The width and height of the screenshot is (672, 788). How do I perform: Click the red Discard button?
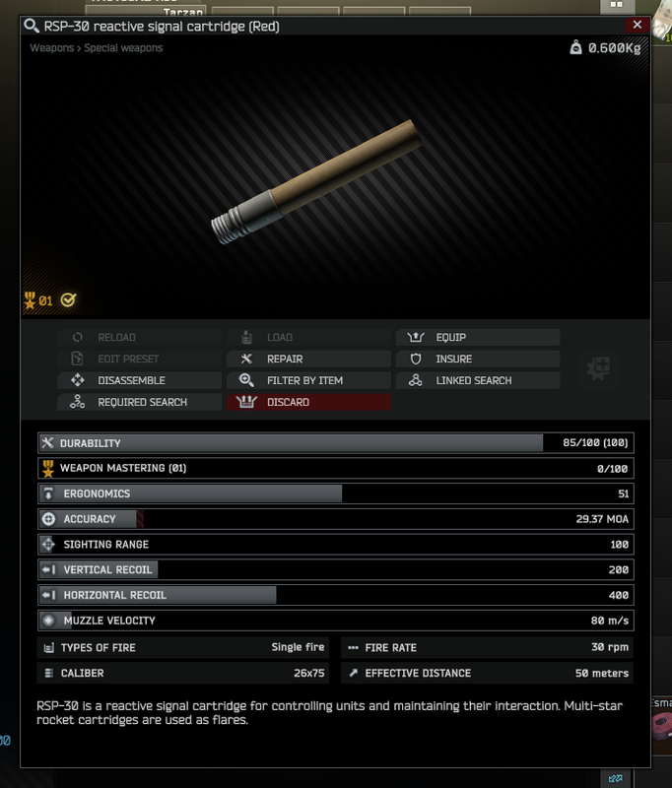click(x=308, y=402)
